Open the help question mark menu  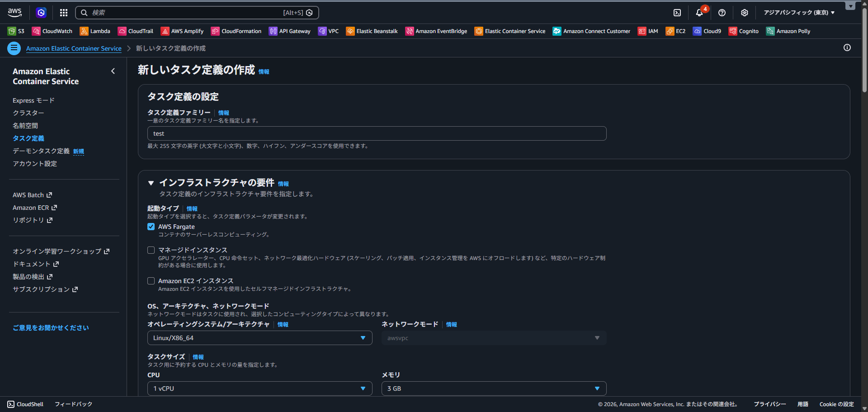(722, 13)
